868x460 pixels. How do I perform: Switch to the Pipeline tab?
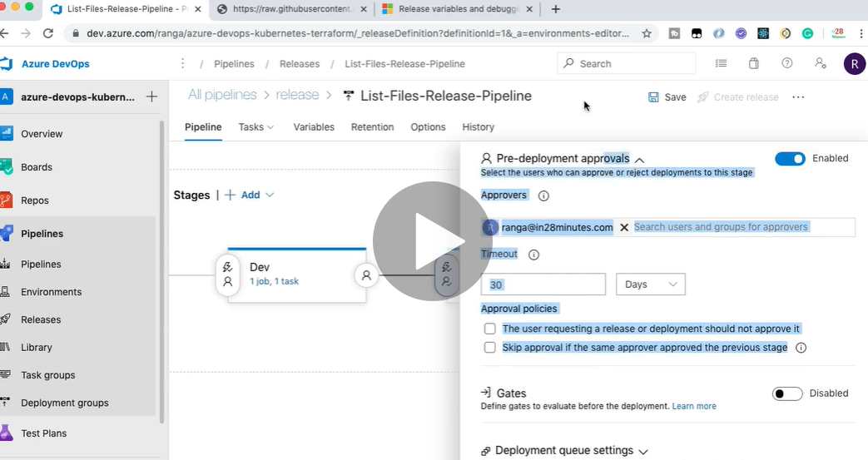203,126
